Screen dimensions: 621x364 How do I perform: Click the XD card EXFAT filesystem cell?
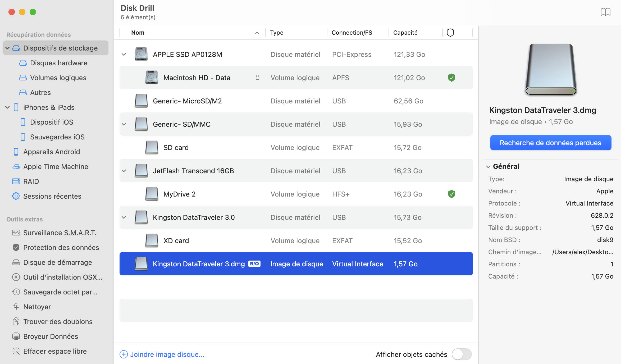tap(342, 240)
